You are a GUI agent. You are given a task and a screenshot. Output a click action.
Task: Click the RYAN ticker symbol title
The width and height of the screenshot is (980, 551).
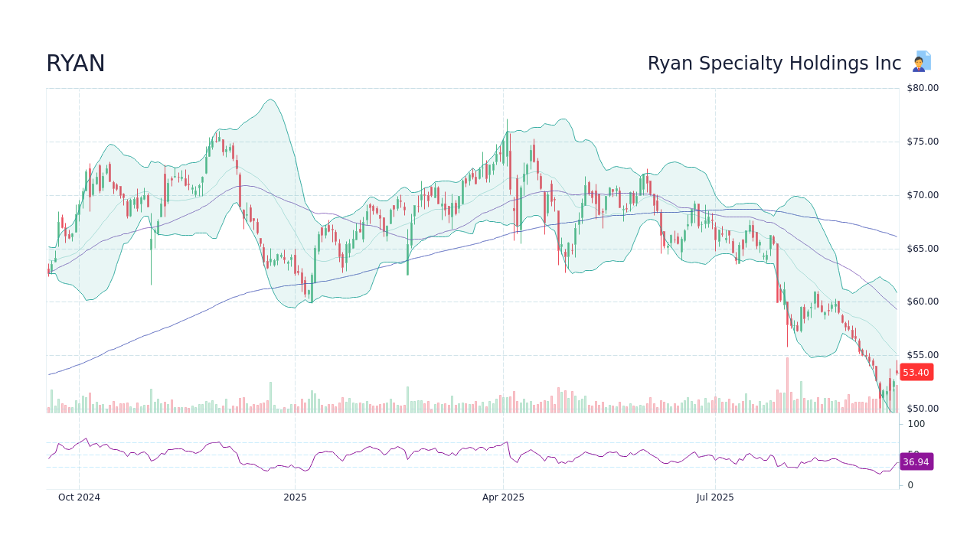pyautogui.click(x=76, y=64)
